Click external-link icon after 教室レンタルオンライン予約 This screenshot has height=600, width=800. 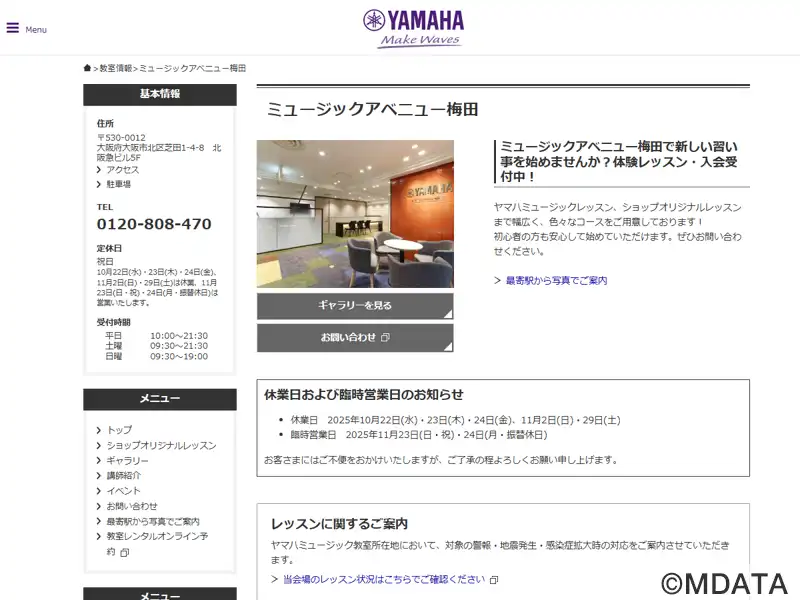pyautogui.click(x=124, y=552)
